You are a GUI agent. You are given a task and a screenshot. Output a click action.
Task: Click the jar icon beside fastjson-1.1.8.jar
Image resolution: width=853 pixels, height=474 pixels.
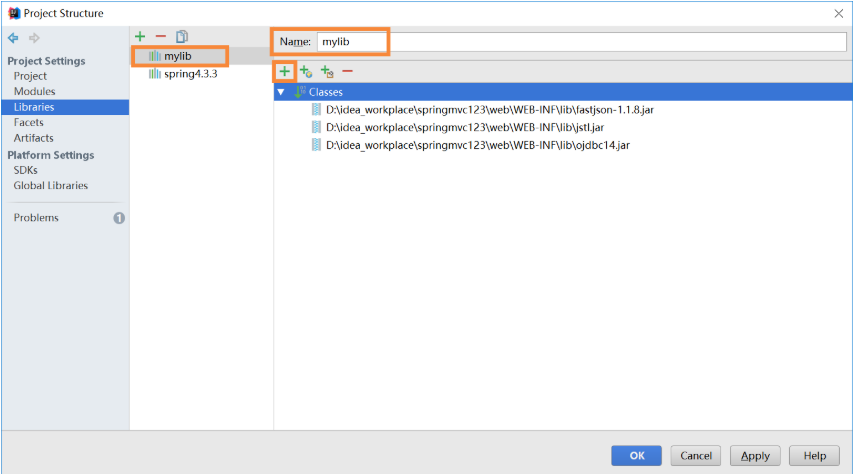pos(316,109)
